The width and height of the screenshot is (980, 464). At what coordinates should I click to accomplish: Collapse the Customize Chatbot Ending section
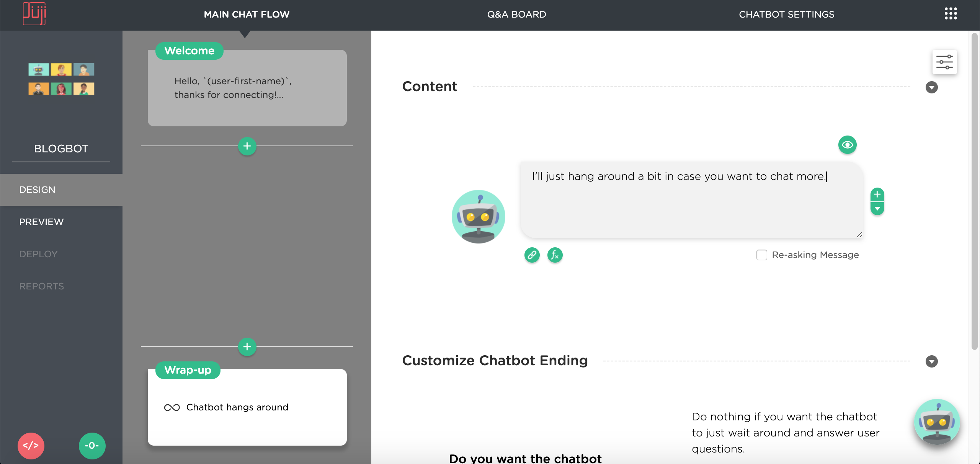pyautogui.click(x=931, y=361)
